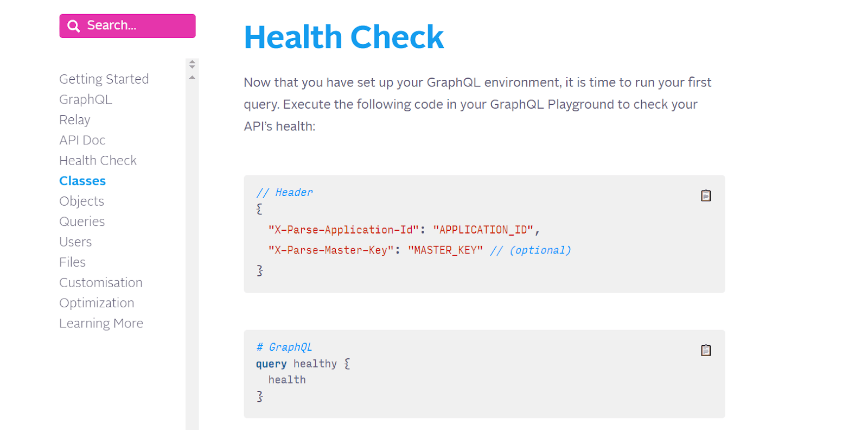
Task: Go to the Users documentation page
Action: click(75, 242)
